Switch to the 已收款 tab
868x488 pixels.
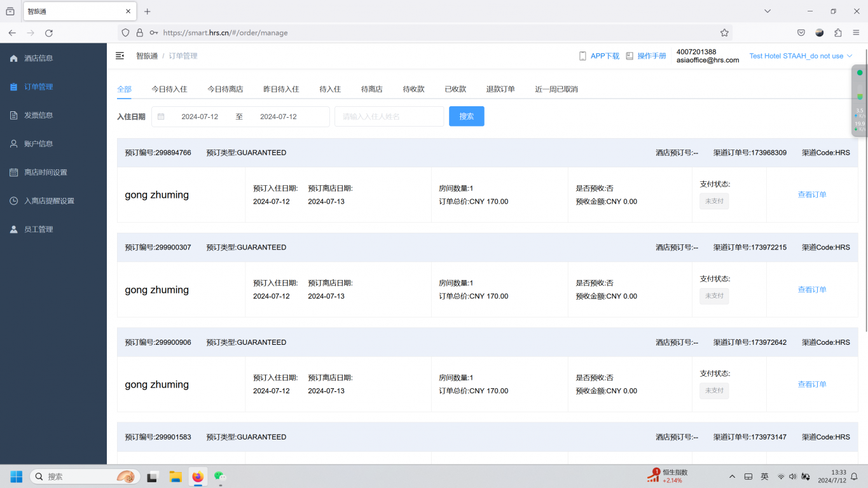tap(455, 89)
